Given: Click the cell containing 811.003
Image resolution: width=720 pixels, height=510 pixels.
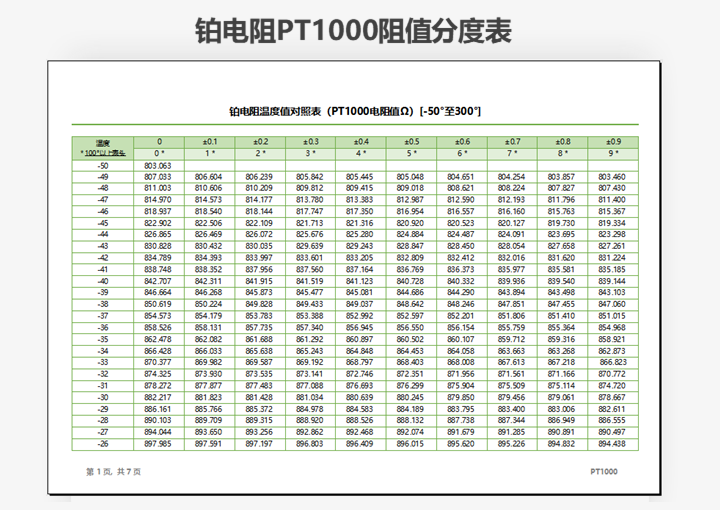Looking at the screenshot, I should click(159, 188).
